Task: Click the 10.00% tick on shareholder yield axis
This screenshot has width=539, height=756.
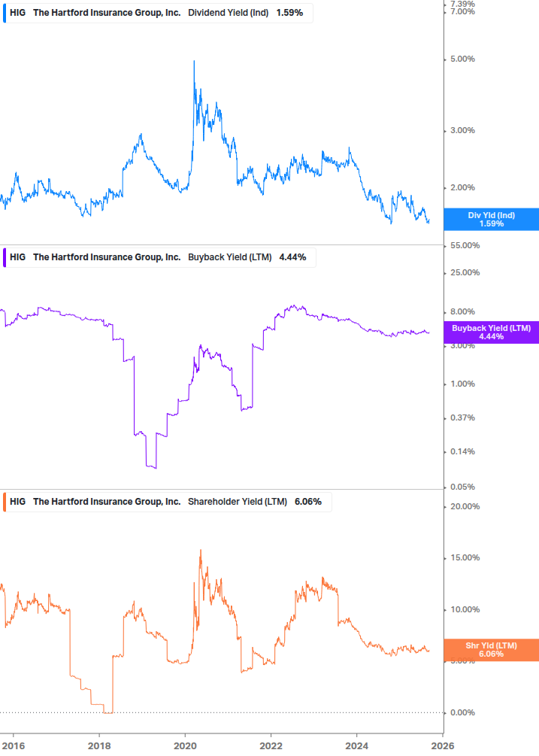Action: [465, 609]
